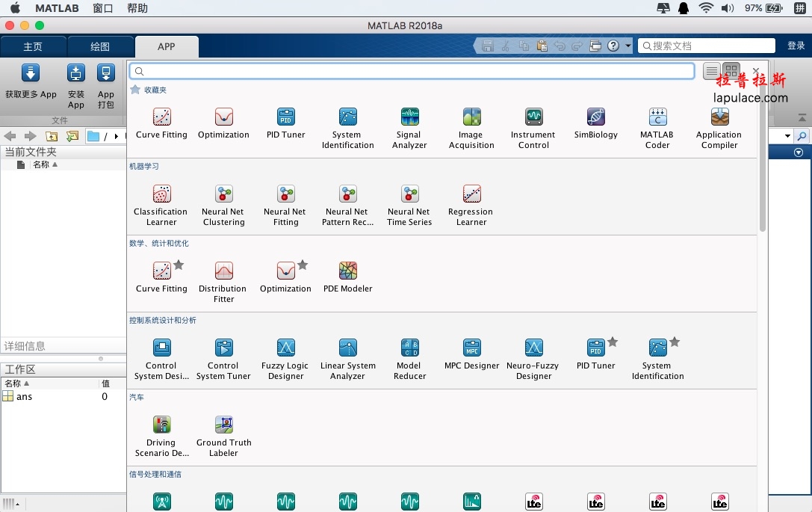Screen dimensions: 812x512
Task: Sort workspace by 值 column header
Action: click(x=105, y=383)
